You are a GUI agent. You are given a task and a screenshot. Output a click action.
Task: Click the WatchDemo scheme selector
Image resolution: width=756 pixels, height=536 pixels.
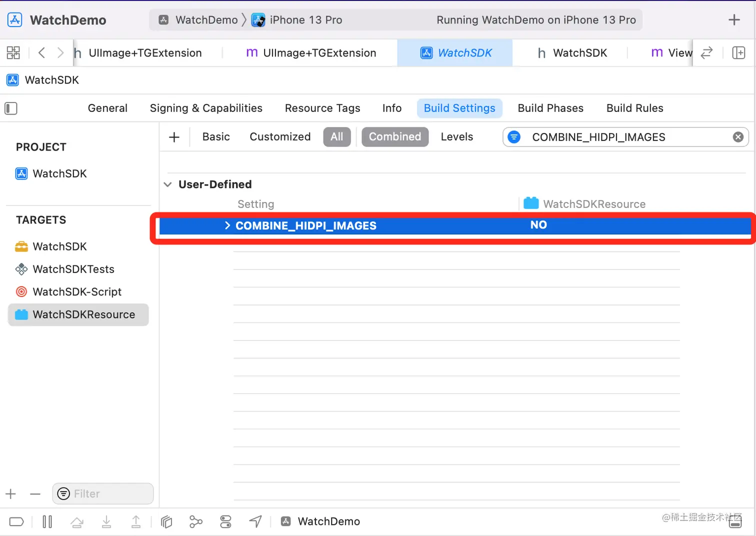[x=198, y=20]
